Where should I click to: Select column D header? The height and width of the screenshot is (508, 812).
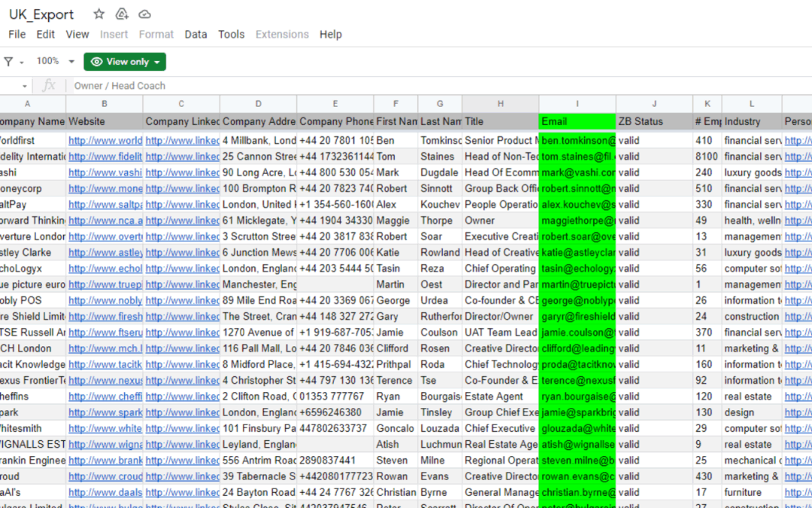click(259, 104)
